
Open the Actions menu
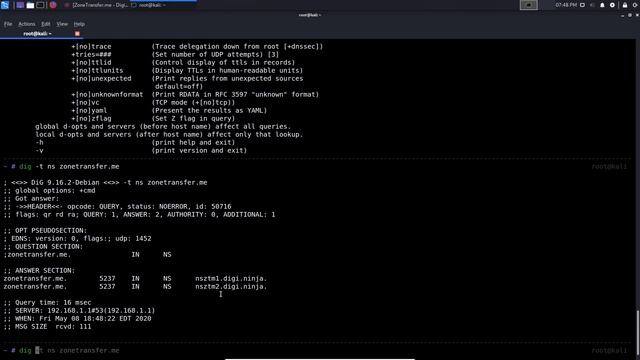click(x=27, y=24)
